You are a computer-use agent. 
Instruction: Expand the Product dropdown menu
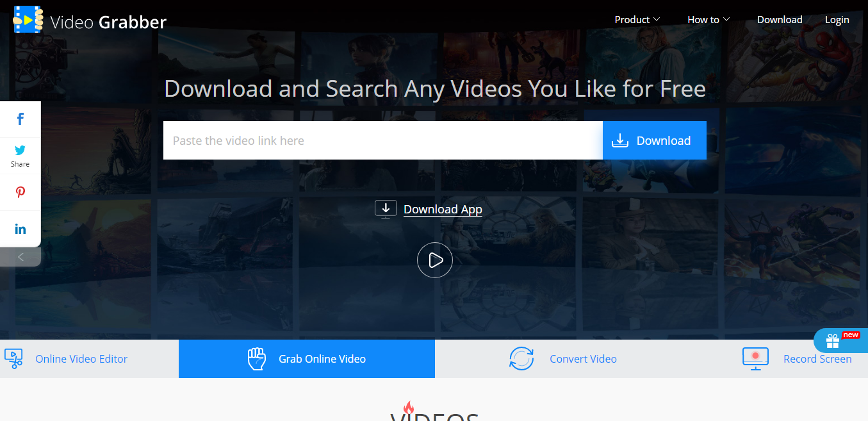pyautogui.click(x=637, y=20)
